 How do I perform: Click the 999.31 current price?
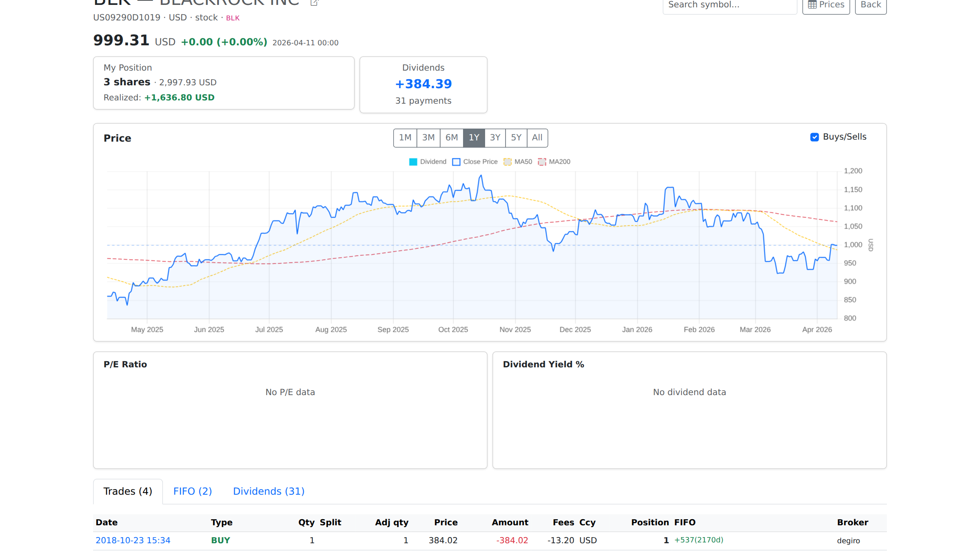(121, 40)
